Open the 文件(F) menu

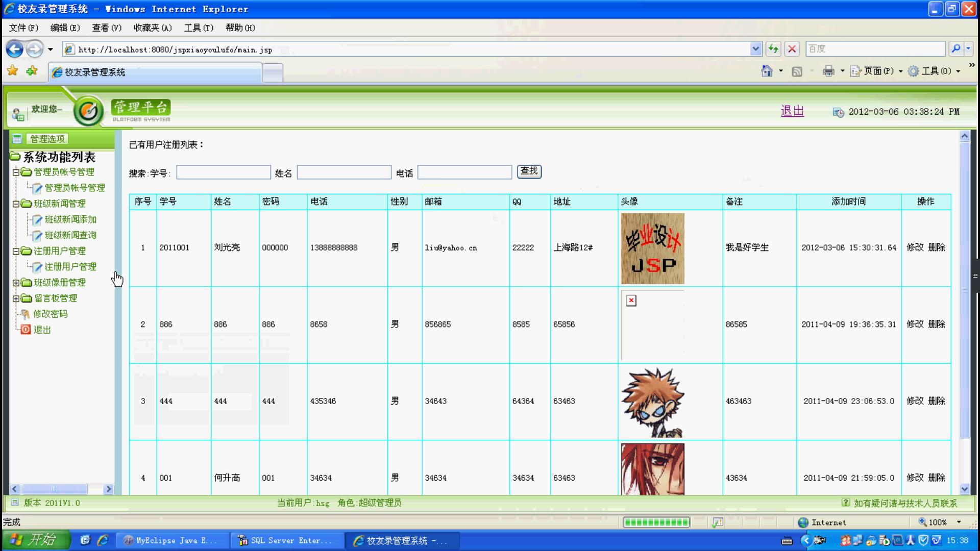(23, 28)
